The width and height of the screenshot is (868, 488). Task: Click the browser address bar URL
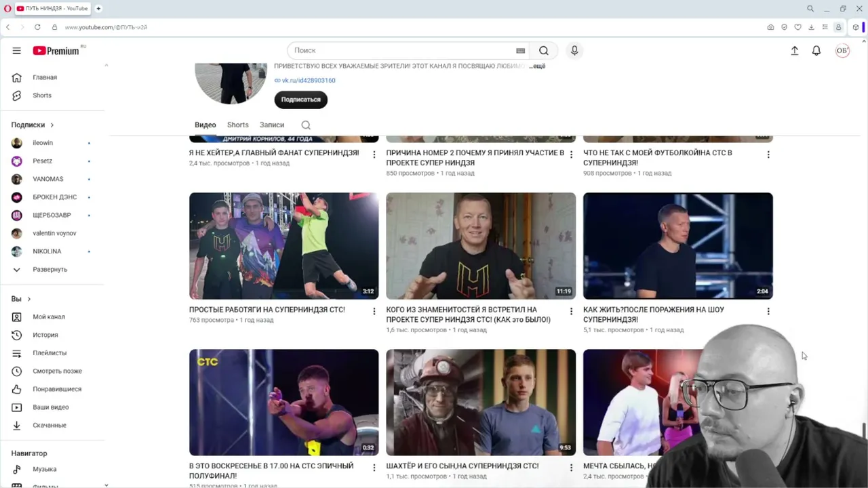106,27
